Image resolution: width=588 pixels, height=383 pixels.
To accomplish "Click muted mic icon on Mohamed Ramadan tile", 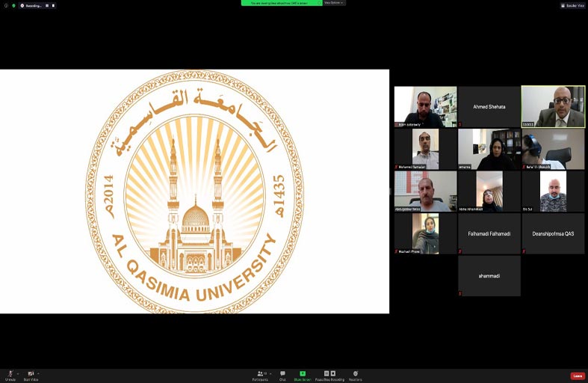I will click(x=397, y=167).
